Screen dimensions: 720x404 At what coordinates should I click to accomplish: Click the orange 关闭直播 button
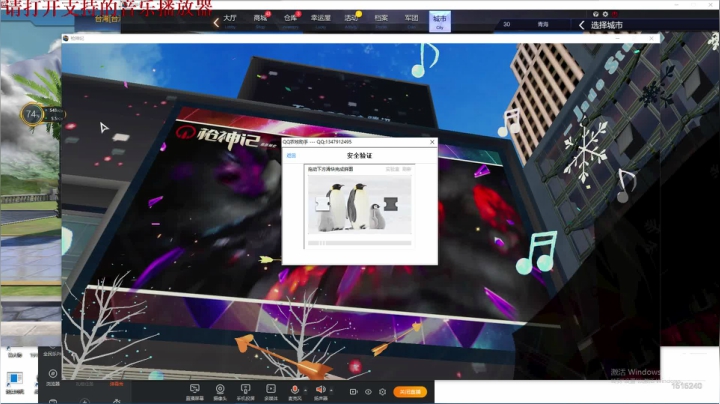(x=410, y=392)
